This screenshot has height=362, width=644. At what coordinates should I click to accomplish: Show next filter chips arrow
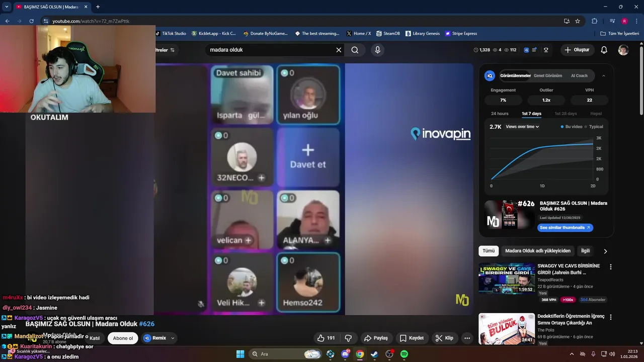tap(605, 251)
